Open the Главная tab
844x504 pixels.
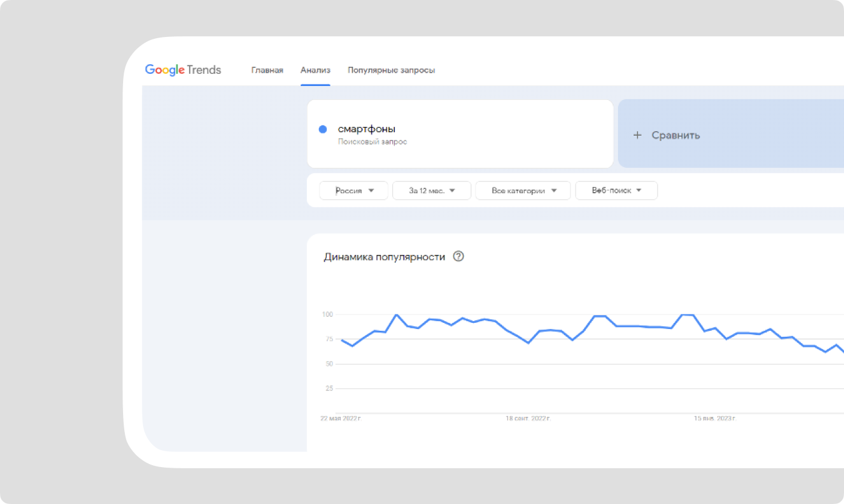click(x=267, y=70)
